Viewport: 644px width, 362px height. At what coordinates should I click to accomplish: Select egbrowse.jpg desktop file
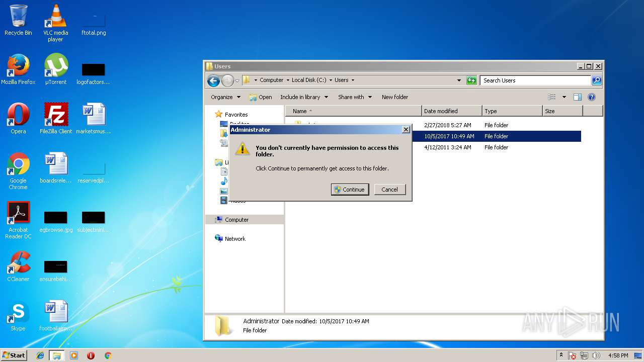point(56,222)
